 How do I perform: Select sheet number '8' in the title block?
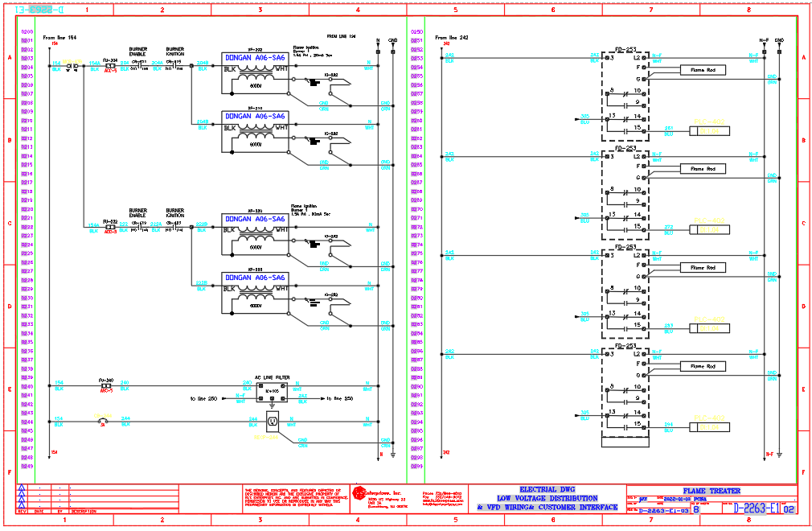tap(696, 509)
